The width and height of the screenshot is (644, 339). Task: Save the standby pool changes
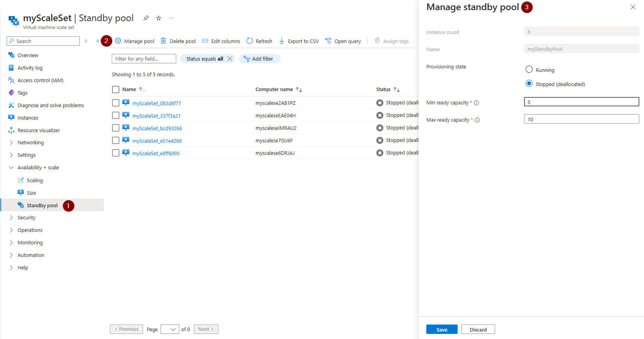tap(442, 330)
